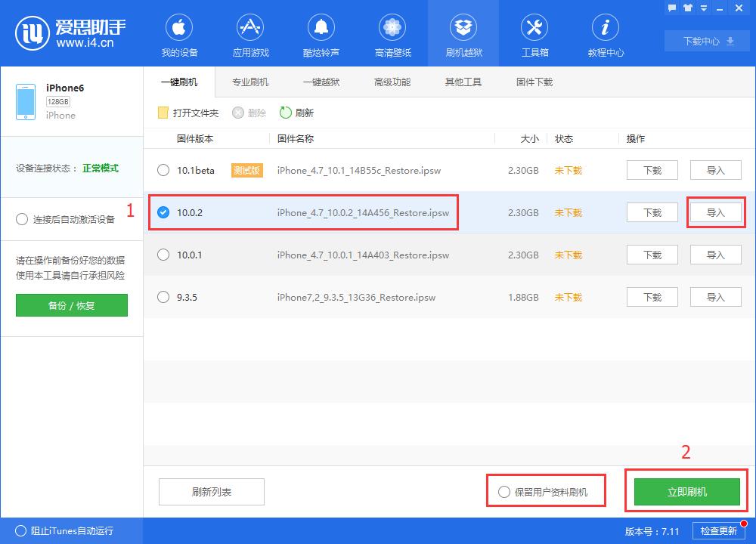Enable 保留用户资料刷机 to keep user data
The height and width of the screenshot is (544, 756).
tap(503, 491)
